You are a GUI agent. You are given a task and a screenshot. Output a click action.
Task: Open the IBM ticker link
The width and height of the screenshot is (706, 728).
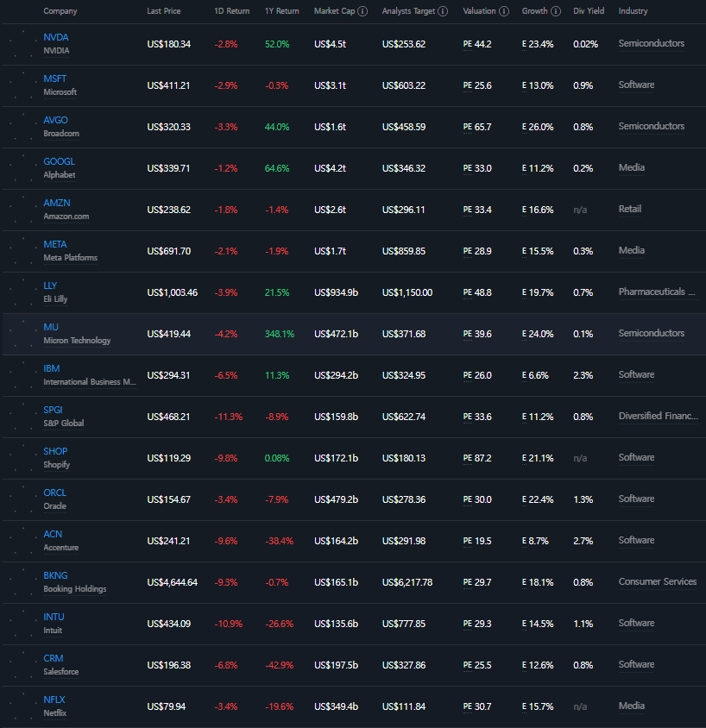(x=52, y=368)
